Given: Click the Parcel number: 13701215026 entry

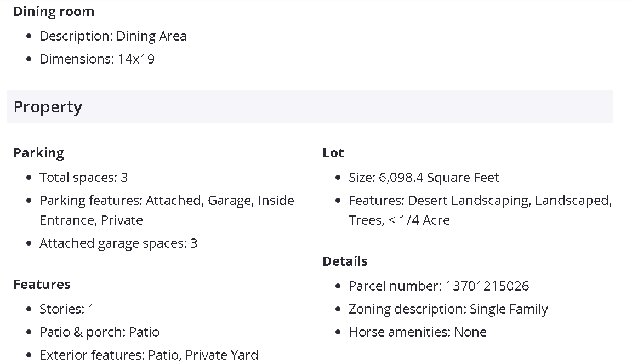Looking at the screenshot, I should click(439, 286).
